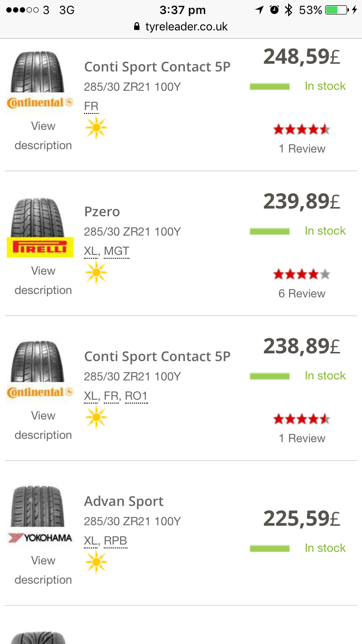
Task: Open View description for Advan Sport
Action: pos(43,570)
